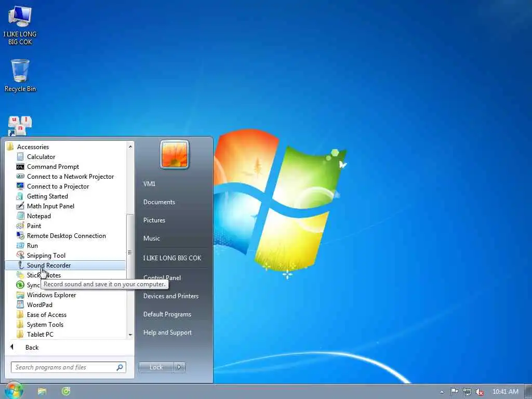Open Help and Support
The height and width of the screenshot is (399, 532).
tap(167, 333)
